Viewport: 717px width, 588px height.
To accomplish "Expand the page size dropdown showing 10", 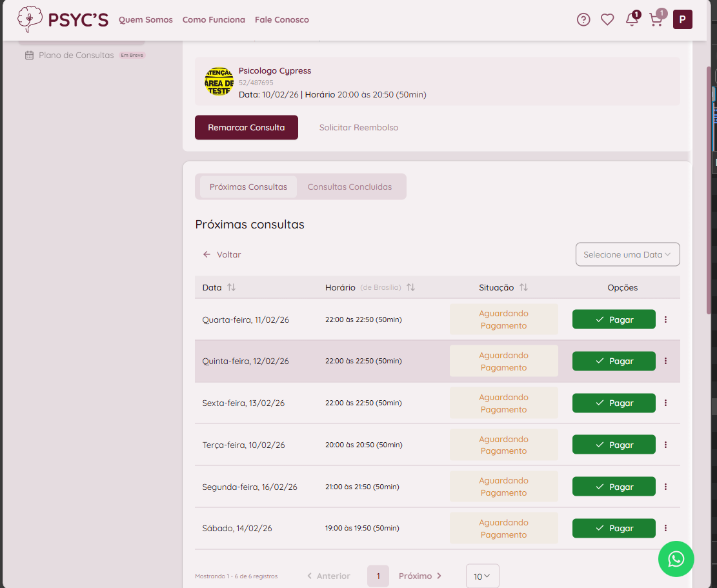I will coord(482,576).
